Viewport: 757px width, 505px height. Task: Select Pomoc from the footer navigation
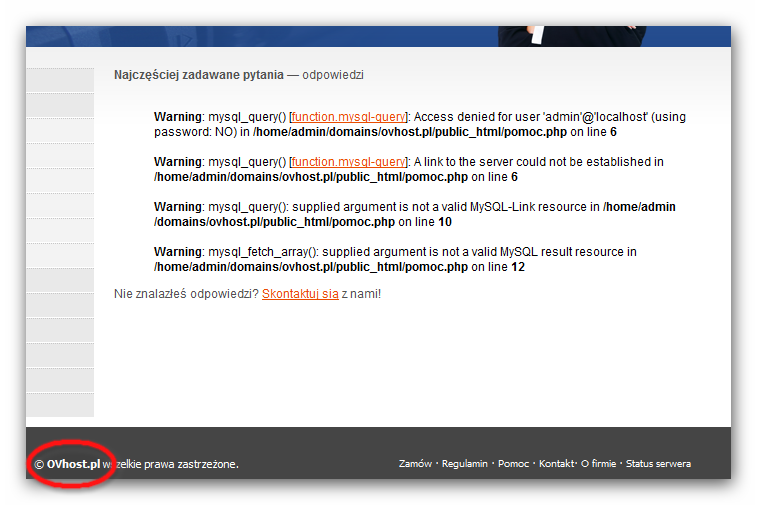[513, 464]
